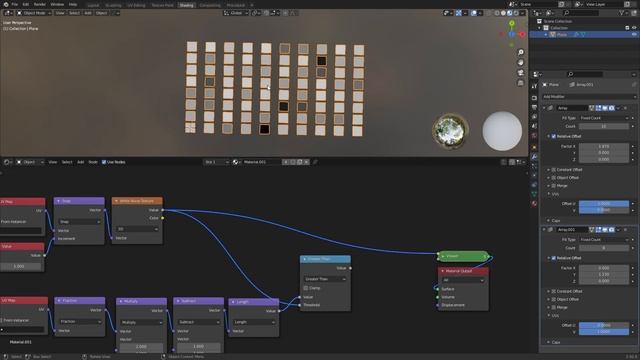Switch to the Shading workspace tab
This screenshot has width=640, height=360.
[187, 5]
